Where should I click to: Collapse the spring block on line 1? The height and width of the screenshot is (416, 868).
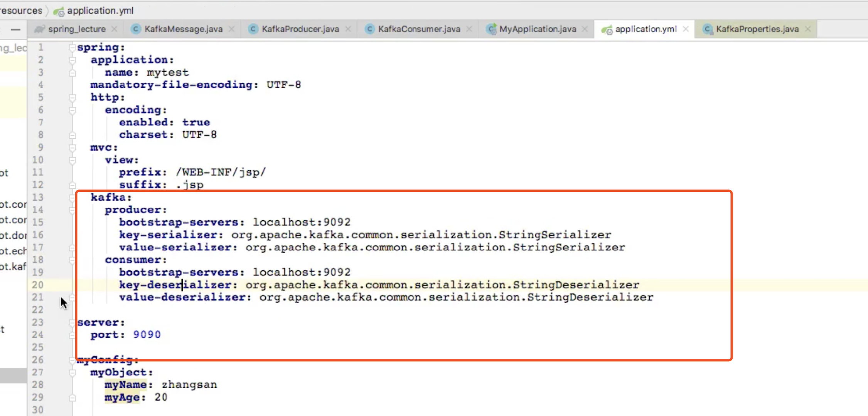[72, 47]
